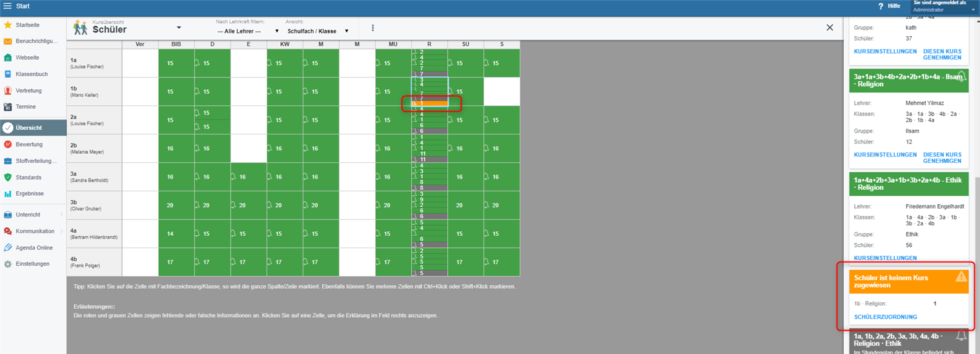This screenshot has height=354, width=980.
Task: Click bell icon on Ilsam Religion card
Action: 961,77
